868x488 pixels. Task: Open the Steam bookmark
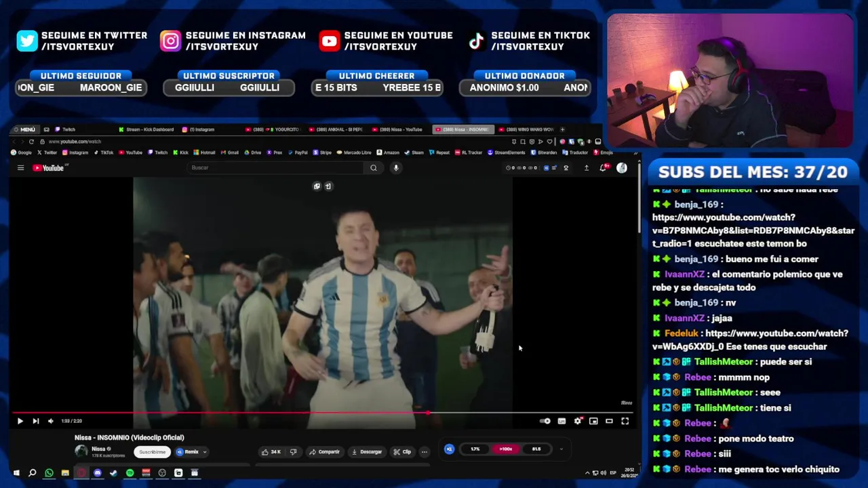pos(414,152)
